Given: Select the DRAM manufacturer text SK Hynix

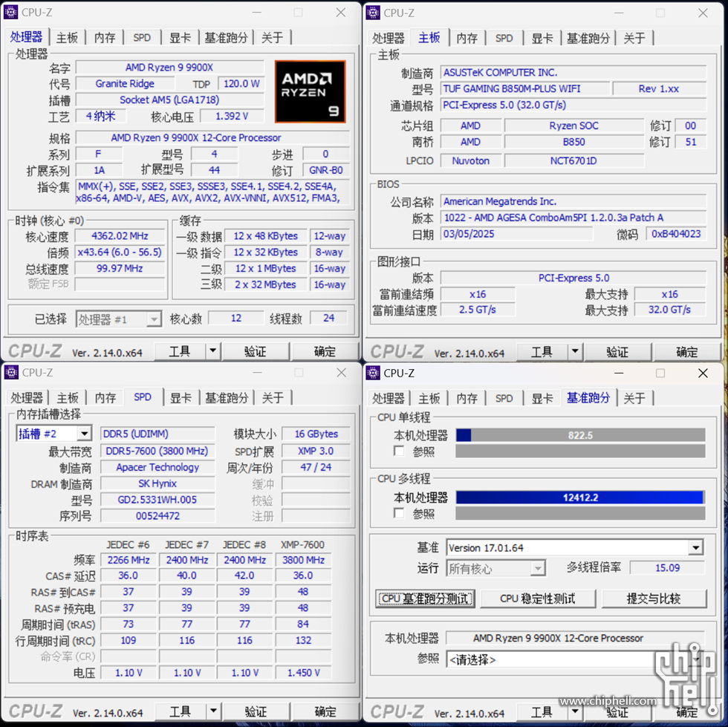Looking at the screenshot, I should (157, 483).
